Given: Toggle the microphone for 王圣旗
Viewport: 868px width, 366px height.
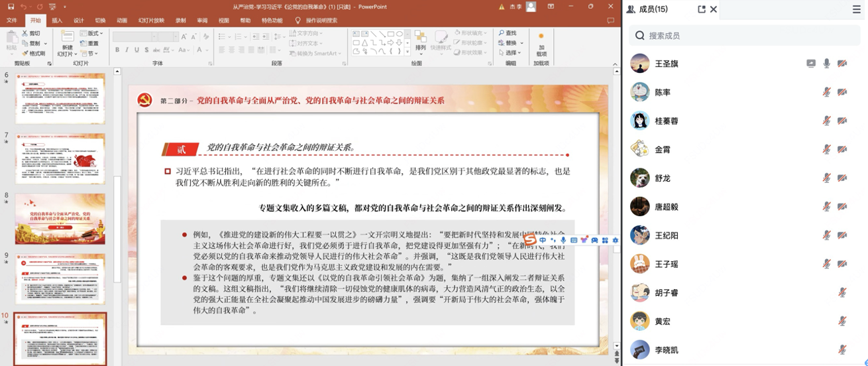Looking at the screenshot, I should click(826, 64).
